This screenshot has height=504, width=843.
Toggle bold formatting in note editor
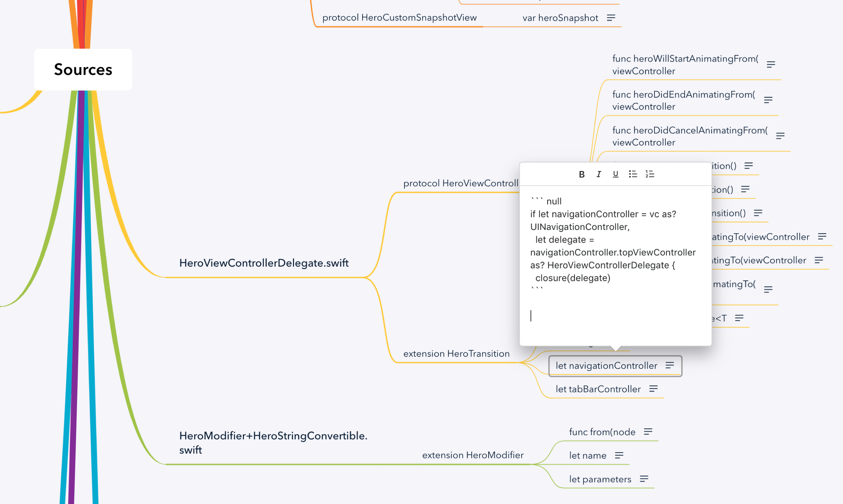[x=582, y=174]
